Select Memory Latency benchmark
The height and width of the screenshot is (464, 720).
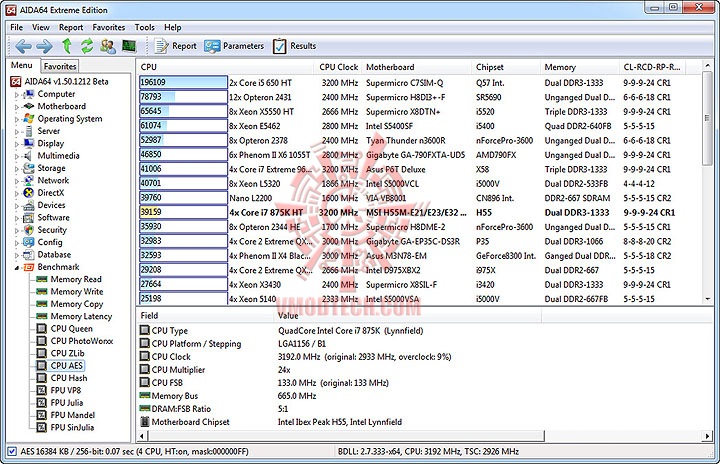click(81, 317)
